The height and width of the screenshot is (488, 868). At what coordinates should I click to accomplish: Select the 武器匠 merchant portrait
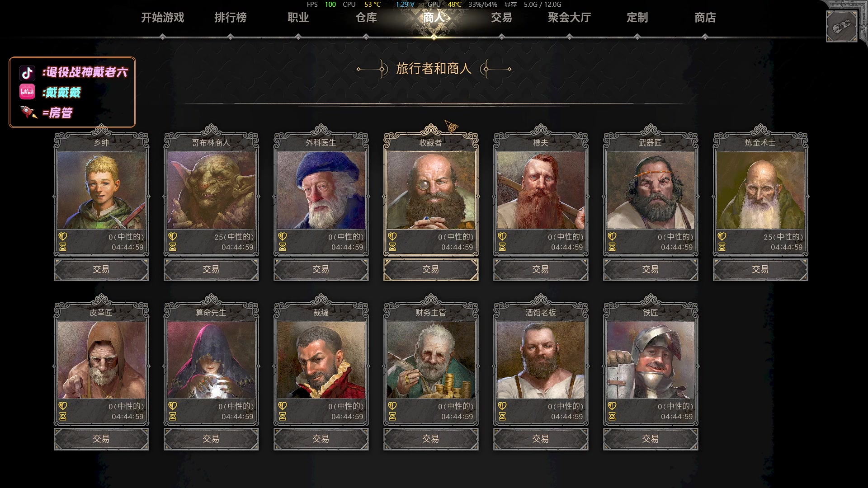[651, 190]
